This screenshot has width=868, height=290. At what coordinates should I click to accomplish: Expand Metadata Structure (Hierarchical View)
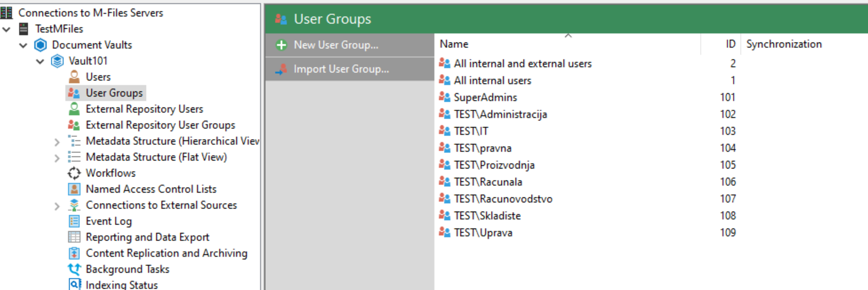57,142
